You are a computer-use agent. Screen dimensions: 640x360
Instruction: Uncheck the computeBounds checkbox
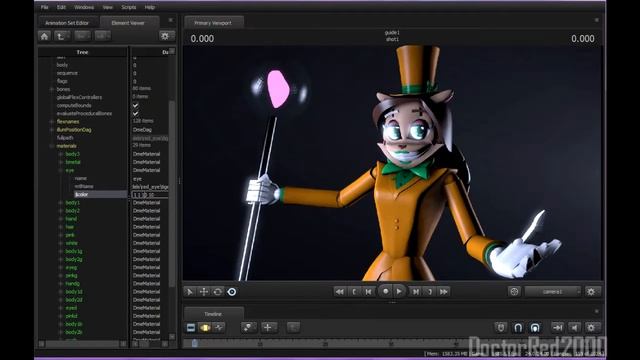pos(136,105)
